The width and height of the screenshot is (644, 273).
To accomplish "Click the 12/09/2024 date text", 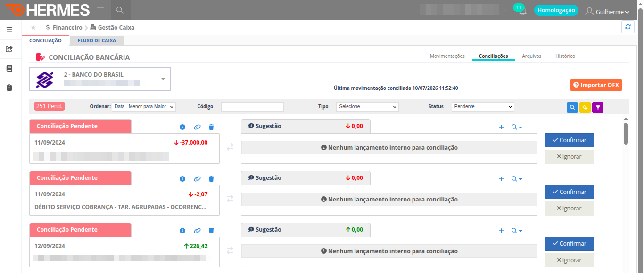I will [x=50, y=246].
